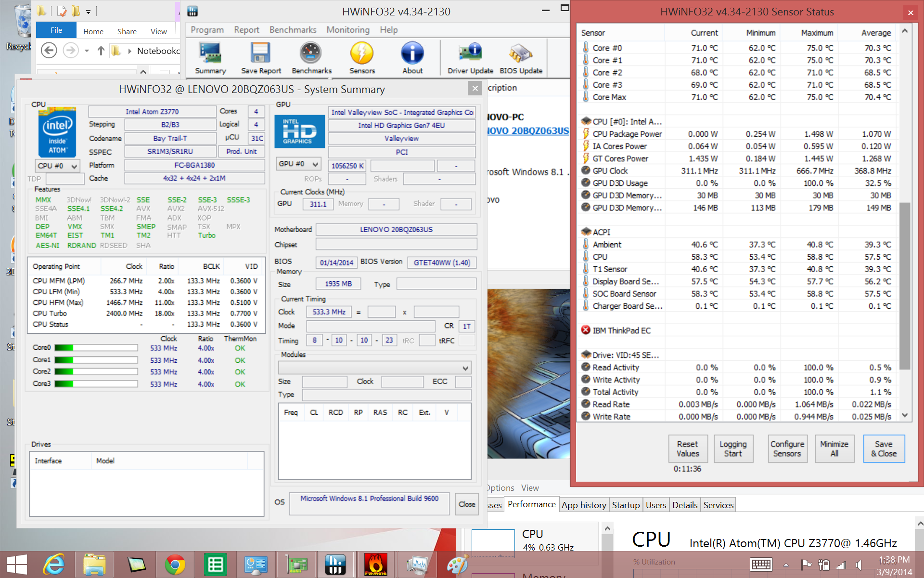Click the Core0 load bar
Image resolution: width=924 pixels, height=578 pixels.
96,348
